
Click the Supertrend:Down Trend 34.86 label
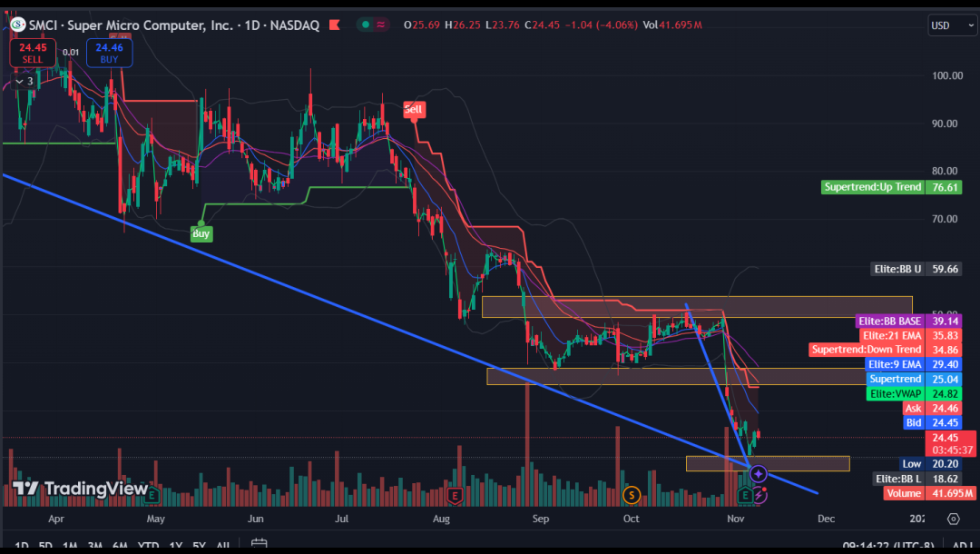coord(885,350)
